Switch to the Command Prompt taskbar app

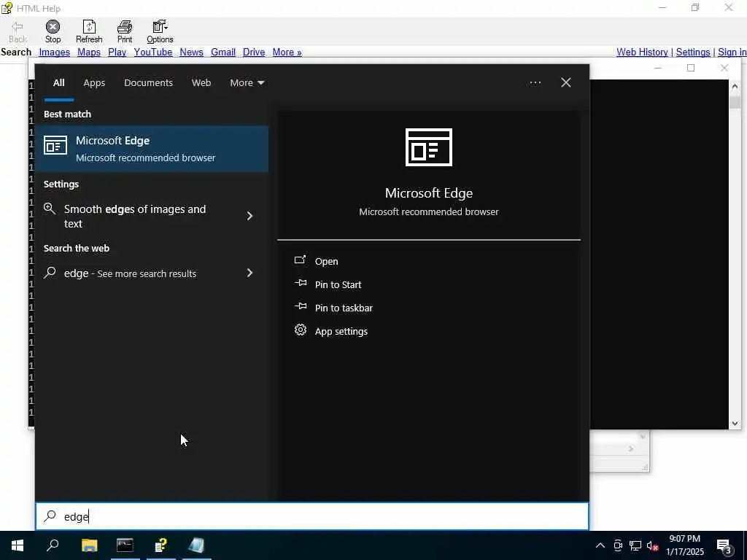(125, 545)
